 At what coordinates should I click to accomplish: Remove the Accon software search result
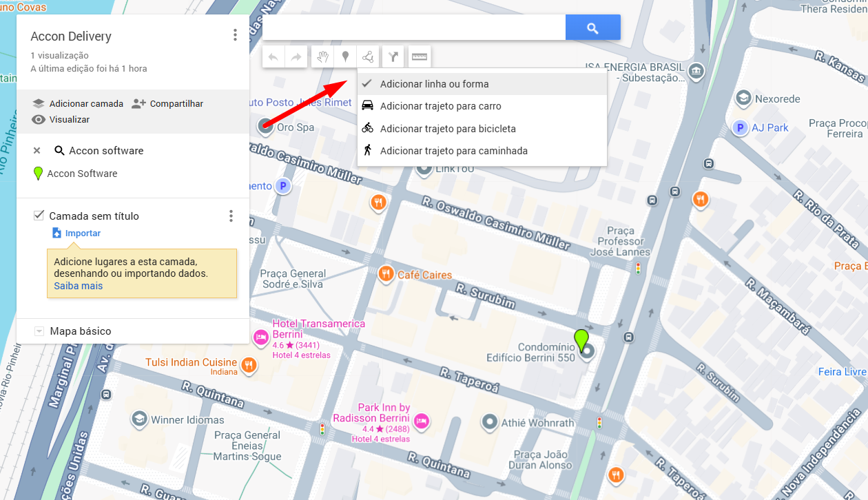pyautogui.click(x=37, y=151)
